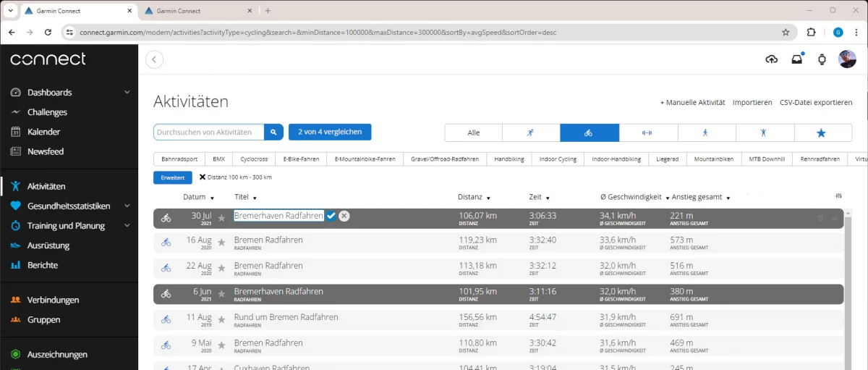
Task: Open the upload cloud icon in header
Action: 771,59
